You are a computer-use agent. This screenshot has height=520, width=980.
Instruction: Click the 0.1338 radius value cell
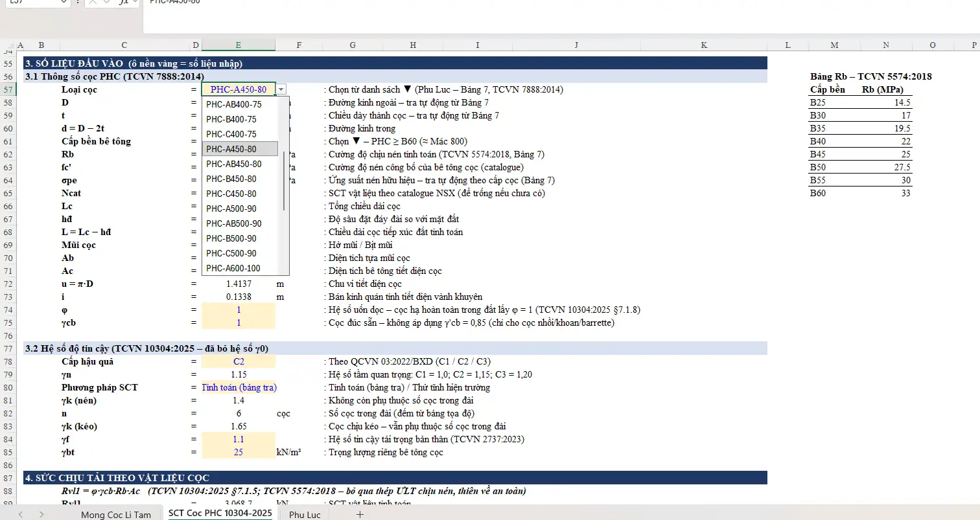click(x=239, y=297)
